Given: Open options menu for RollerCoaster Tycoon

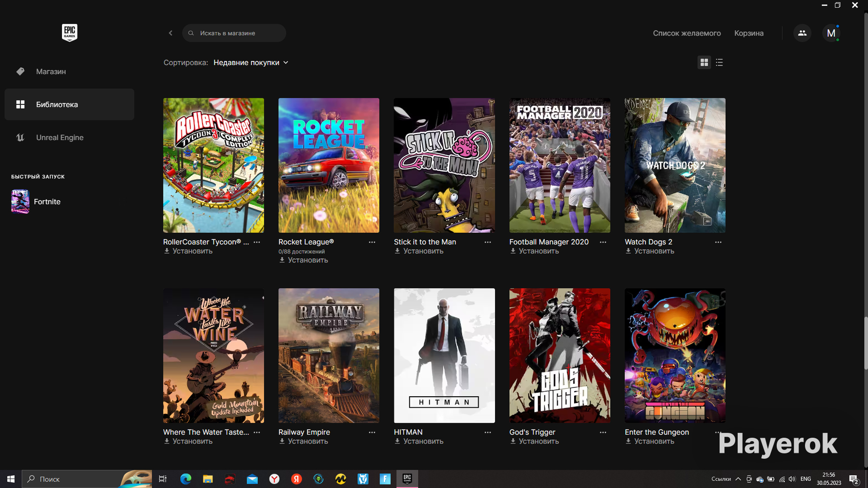Looking at the screenshot, I should 257,242.
